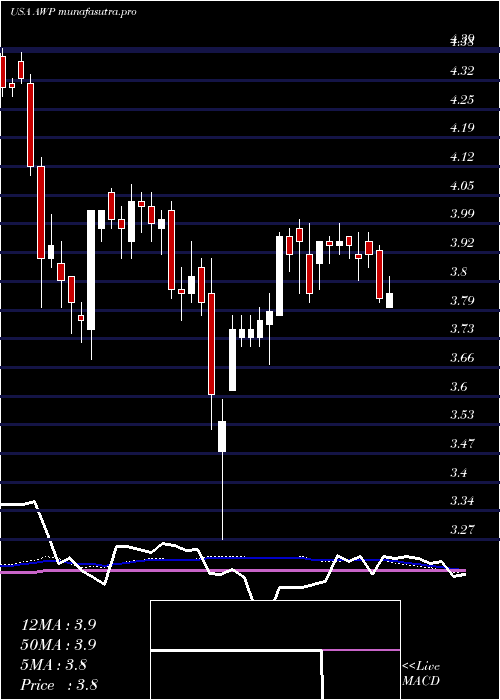Click the 3.79 price axis label
500x700 pixels.
462,300
